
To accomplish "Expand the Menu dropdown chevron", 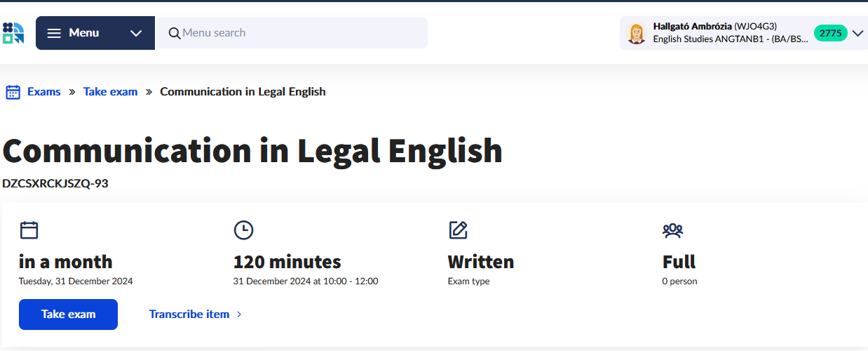I will coord(136,33).
